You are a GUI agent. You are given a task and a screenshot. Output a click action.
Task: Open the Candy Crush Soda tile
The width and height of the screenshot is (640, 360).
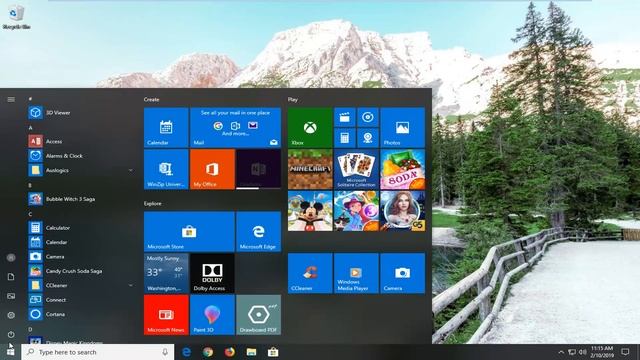pyautogui.click(x=402, y=169)
